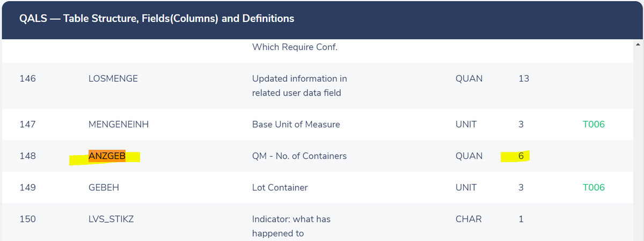Click the T006 link in GEBEH row

point(593,188)
